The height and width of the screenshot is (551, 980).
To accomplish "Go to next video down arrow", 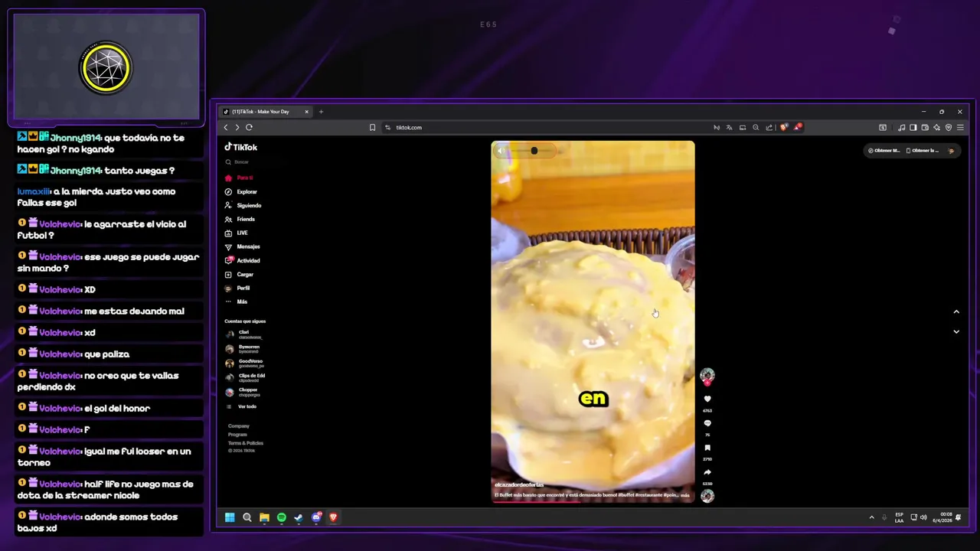I will click(956, 331).
